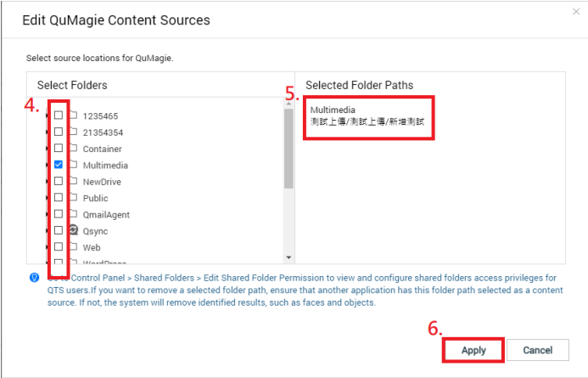This screenshot has width=588, height=378.
Task: Select the Container folder name
Action: pos(103,149)
